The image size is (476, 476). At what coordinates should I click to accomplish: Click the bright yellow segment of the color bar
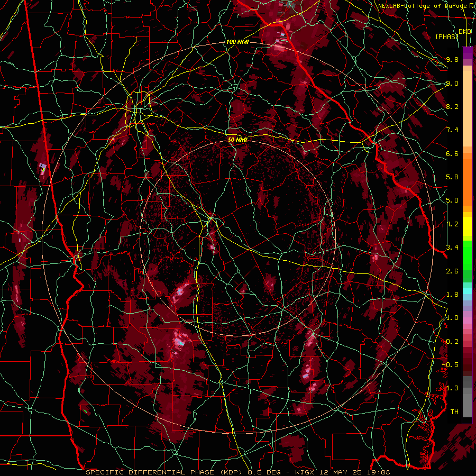(x=467, y=226)
